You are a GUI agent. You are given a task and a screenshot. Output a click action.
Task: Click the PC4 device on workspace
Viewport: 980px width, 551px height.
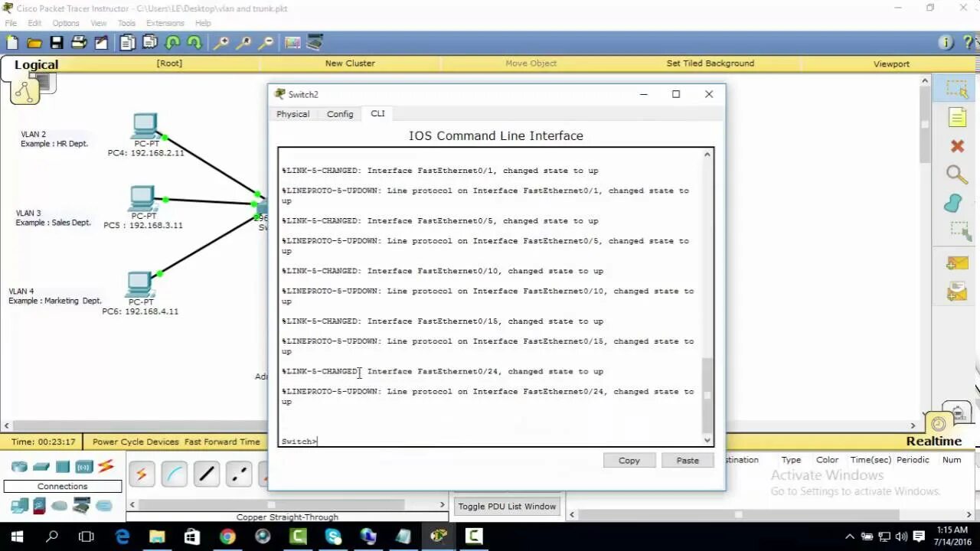(x=145, y=126)
